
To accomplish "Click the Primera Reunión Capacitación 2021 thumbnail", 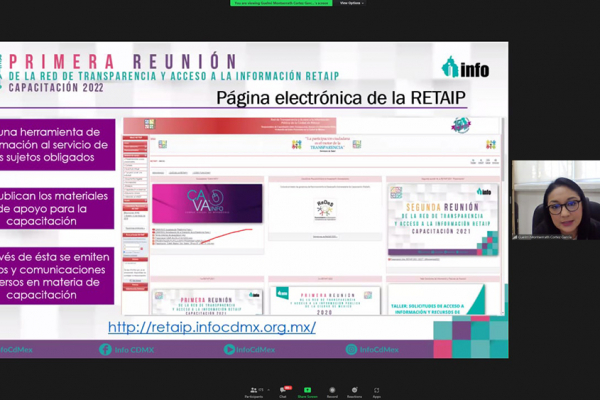I will tap(207, 302).
